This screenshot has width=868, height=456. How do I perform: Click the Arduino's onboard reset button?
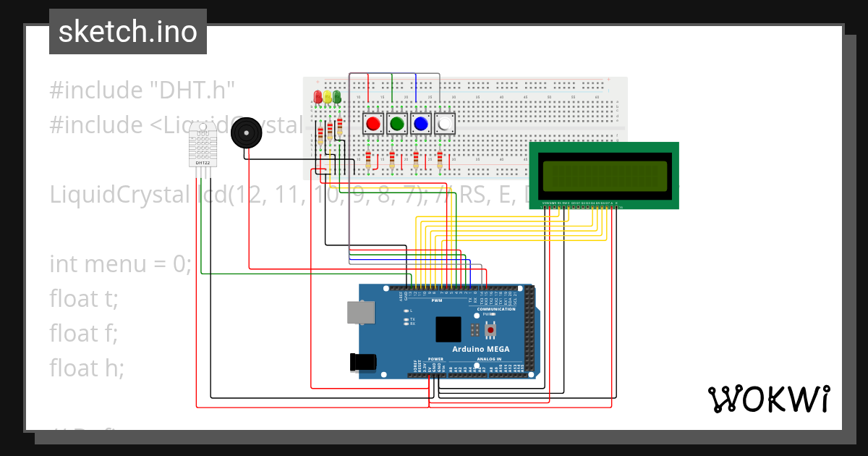click(490, 330)
